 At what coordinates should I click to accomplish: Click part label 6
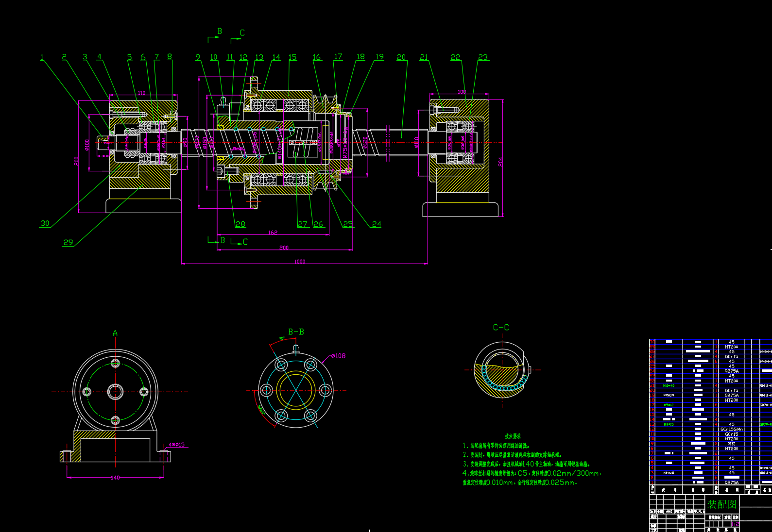coord(143,57)
